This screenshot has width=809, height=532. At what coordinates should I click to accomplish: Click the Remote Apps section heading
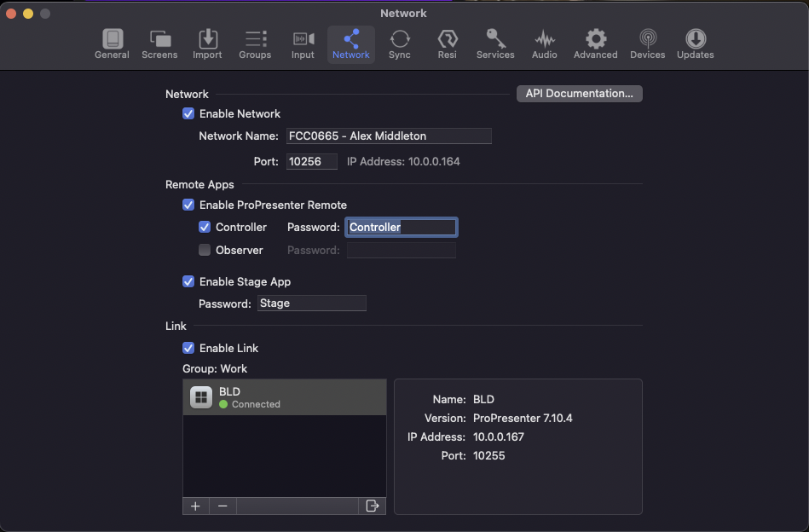point(199,185)
